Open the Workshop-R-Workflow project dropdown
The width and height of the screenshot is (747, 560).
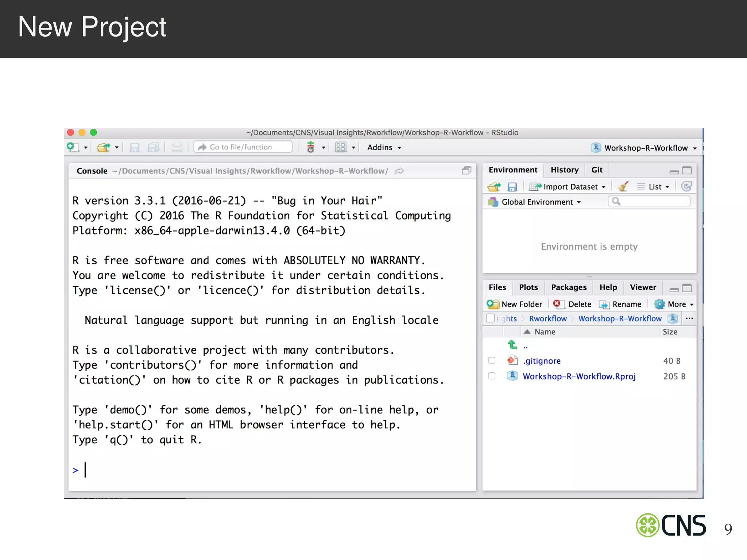click(x=645, y=148)
